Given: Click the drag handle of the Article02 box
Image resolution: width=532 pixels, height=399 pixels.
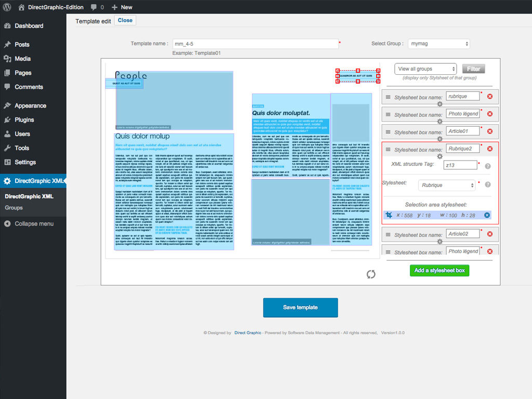Looking at the screenshot, I should (x=388, y=235).
